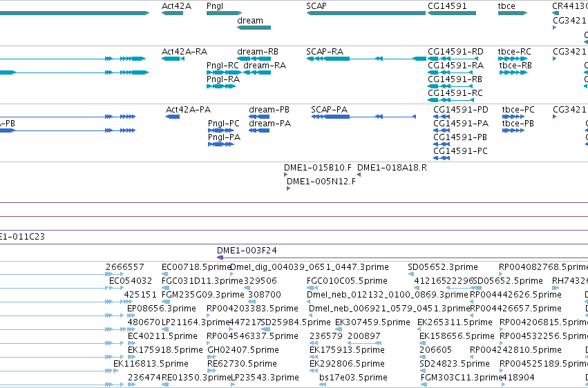Select the SCAP-PA protein feature
Image resolution: width=588 pixels, height=388 pixels.
363,117
